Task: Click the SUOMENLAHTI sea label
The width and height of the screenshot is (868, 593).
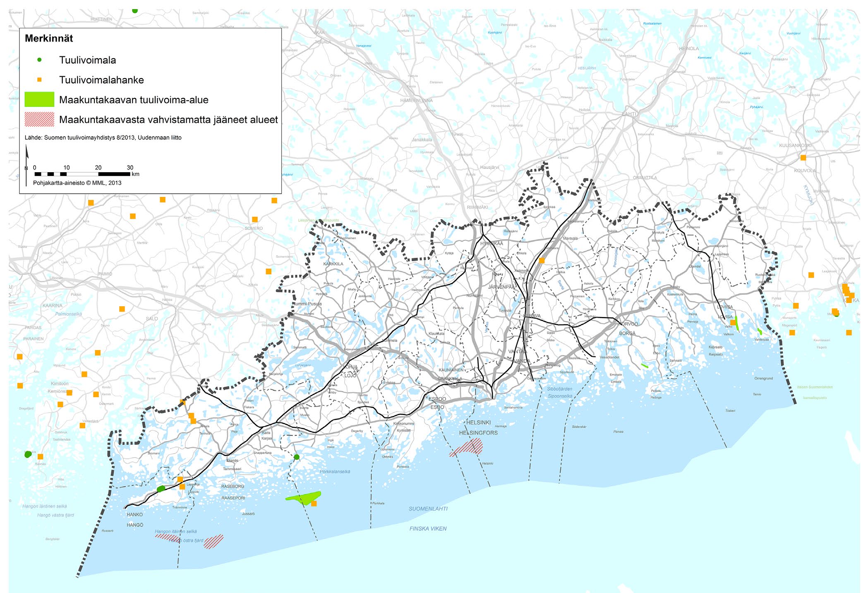Action: (x=428, y=509)
